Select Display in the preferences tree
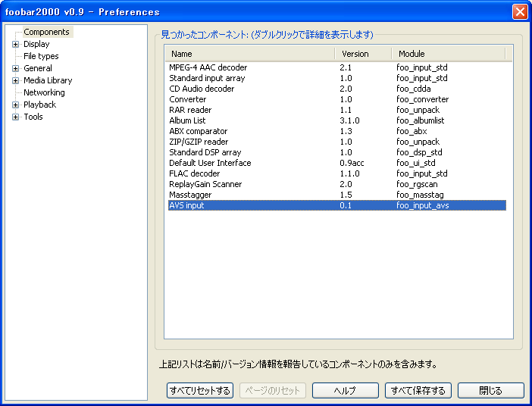Viewport: 532px width, 406px height. (x=36, y=44)
